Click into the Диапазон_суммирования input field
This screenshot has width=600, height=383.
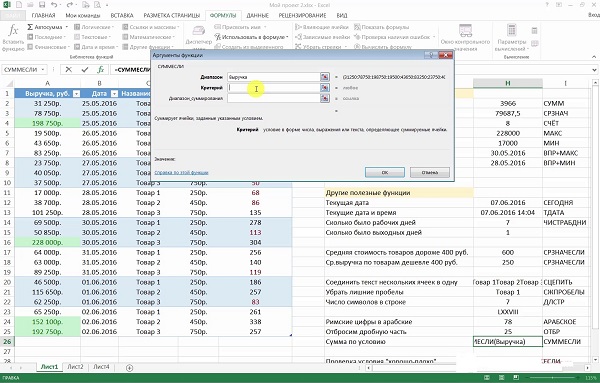pos(274,98)
